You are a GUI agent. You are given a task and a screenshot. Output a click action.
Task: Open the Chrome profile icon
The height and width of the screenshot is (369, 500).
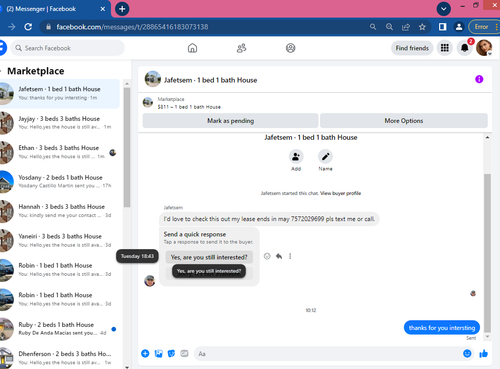(459, 27)
